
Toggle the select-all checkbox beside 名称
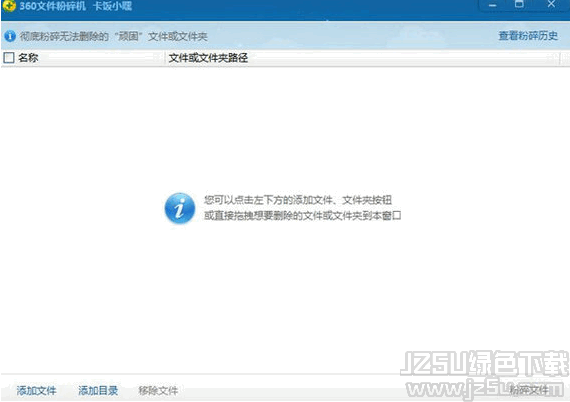(x=9, y=57)
